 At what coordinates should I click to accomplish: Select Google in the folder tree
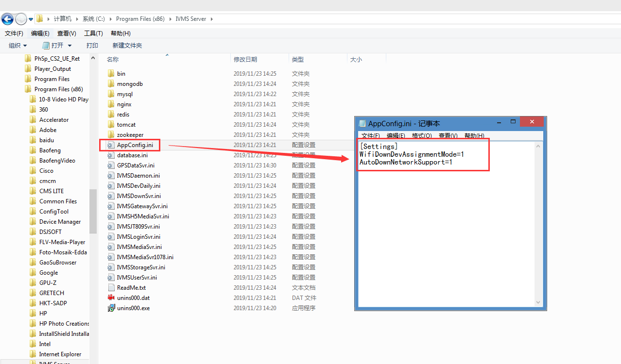click(49, 273)
